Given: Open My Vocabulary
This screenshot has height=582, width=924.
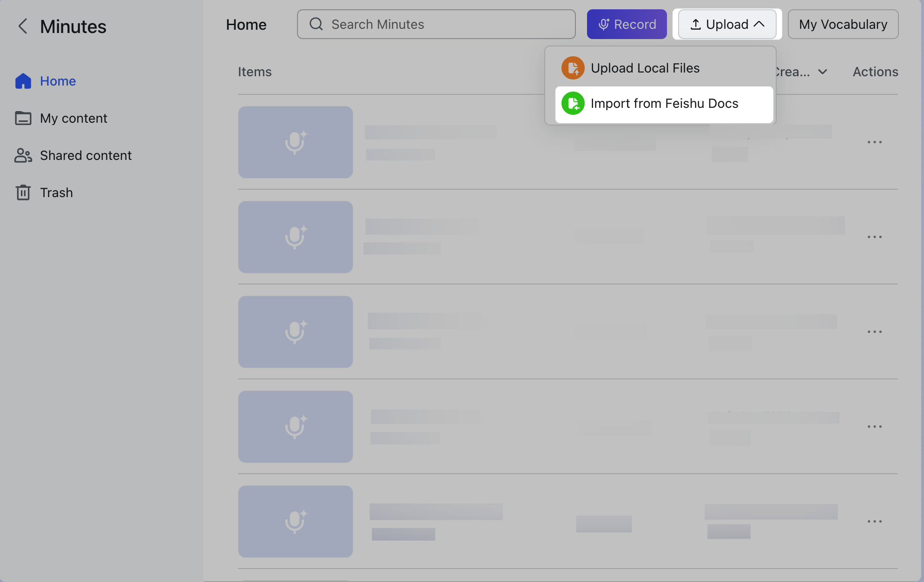Looking at the screenshot, I should point(843,24).
